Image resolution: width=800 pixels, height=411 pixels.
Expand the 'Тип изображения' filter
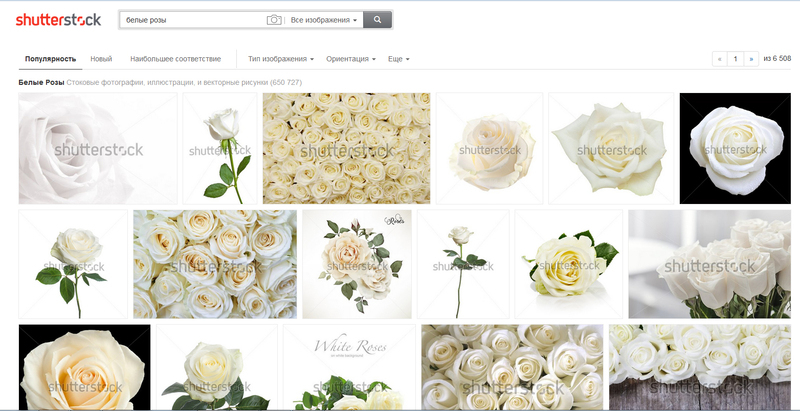(281, 59)
